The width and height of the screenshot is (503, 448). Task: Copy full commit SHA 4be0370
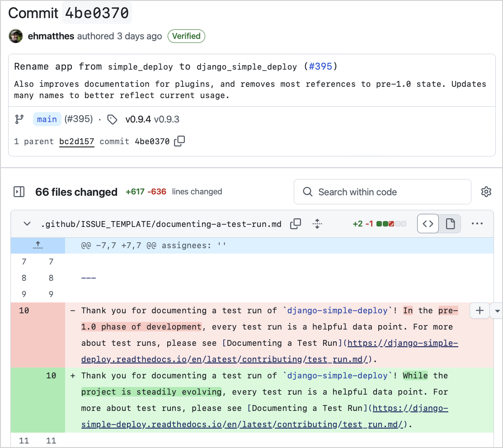[x=179, y=141]
